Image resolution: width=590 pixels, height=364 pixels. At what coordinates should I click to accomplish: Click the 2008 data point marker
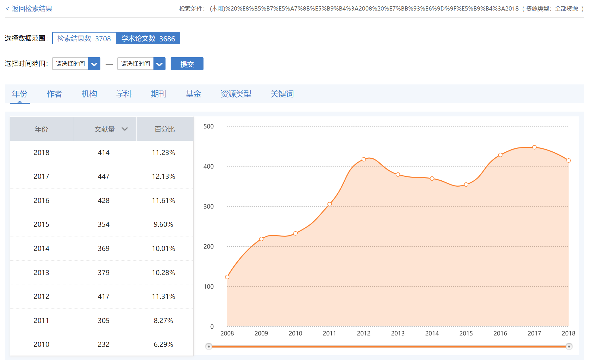[227, 277]
